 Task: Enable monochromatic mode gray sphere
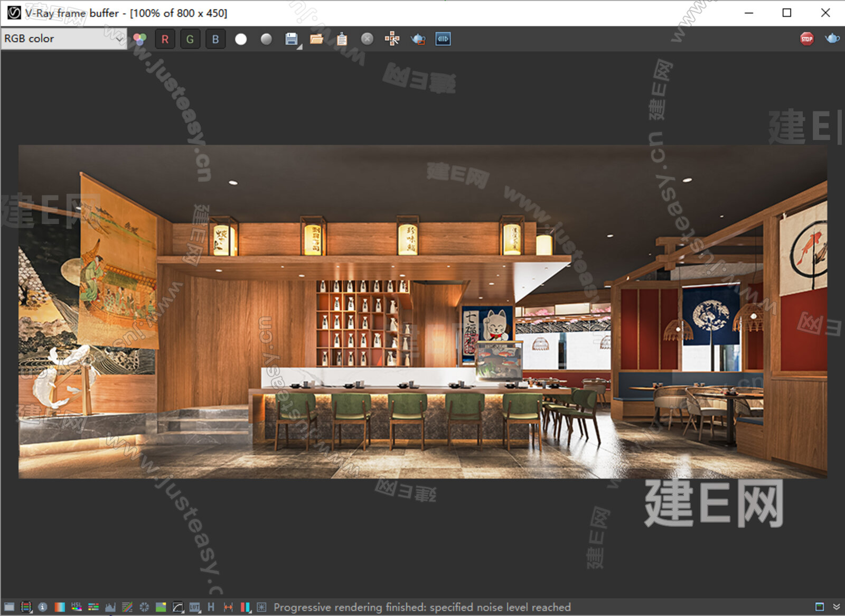266,39
